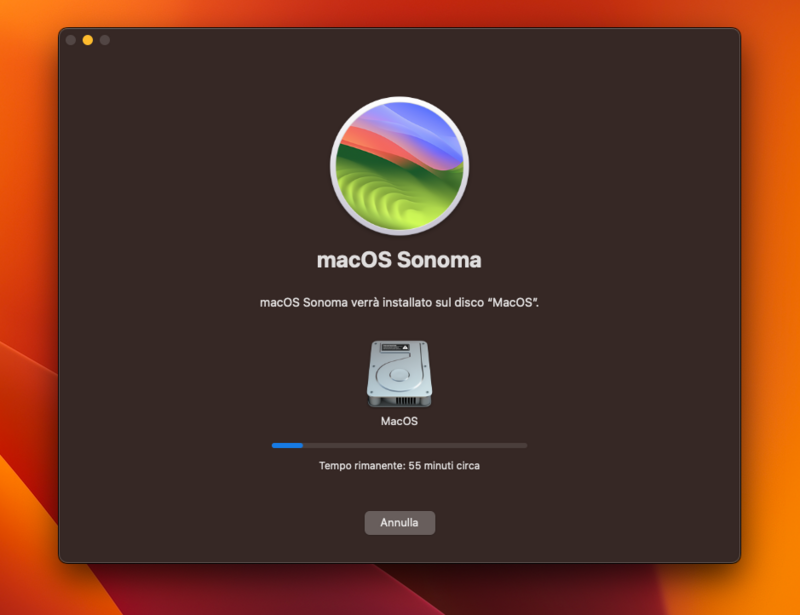Click the center of the disk platter spindle
The image size is (800, 615).
click(x=400, y=376)
